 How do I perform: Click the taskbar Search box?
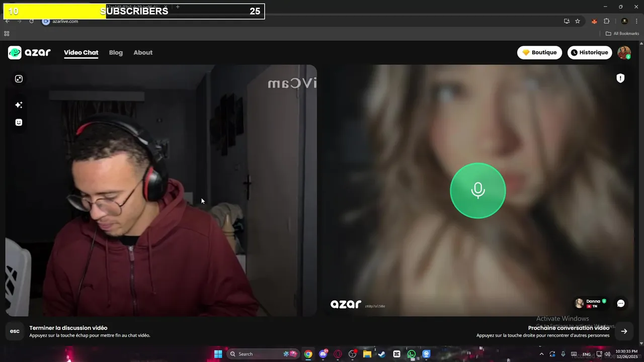point(263,354)
